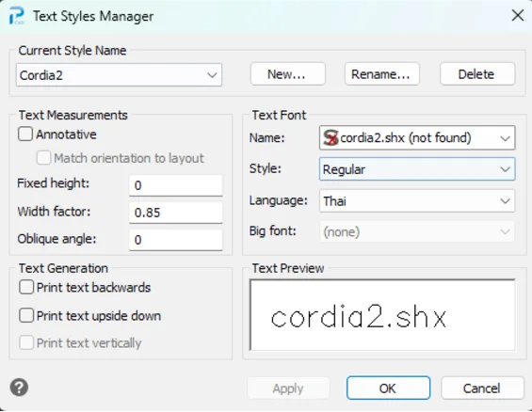Click the Big font: label
532x412 pixels.
coord(273,231)
